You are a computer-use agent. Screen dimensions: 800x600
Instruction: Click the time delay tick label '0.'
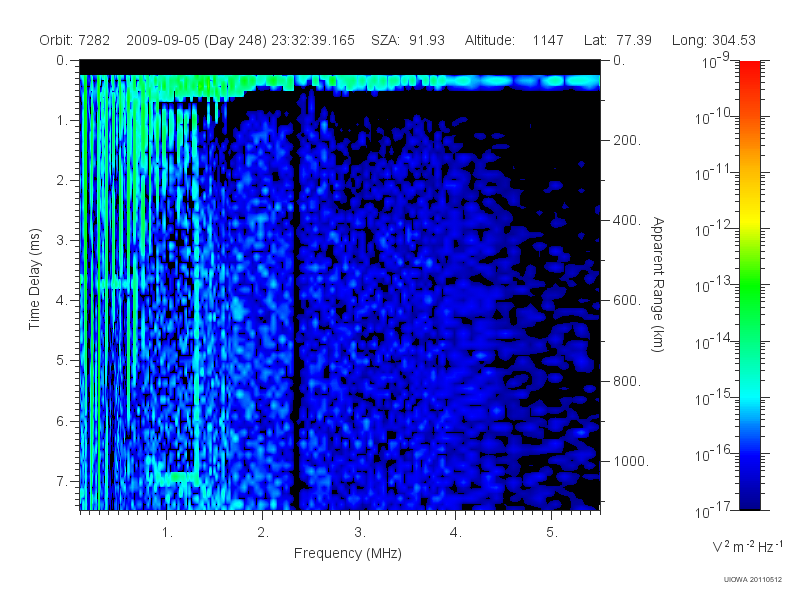[x=62, y=61]
